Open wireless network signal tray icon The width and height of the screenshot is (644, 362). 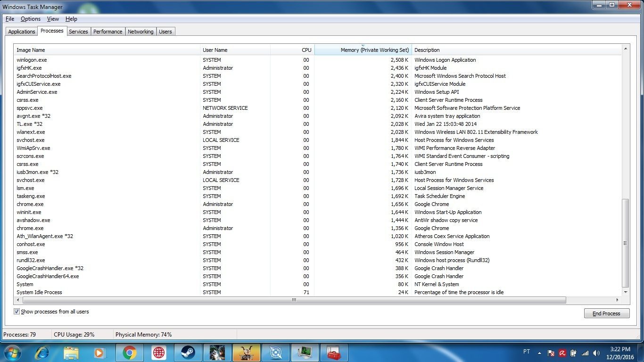tap(585, 353)
